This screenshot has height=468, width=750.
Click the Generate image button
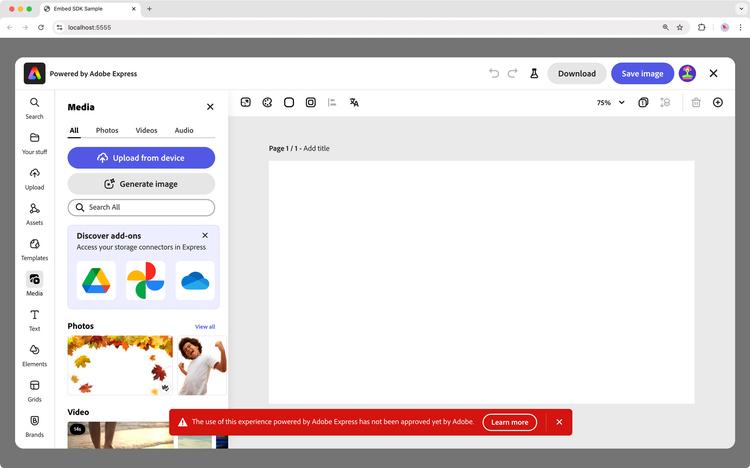pyautogui.click(x=141, y=184)
